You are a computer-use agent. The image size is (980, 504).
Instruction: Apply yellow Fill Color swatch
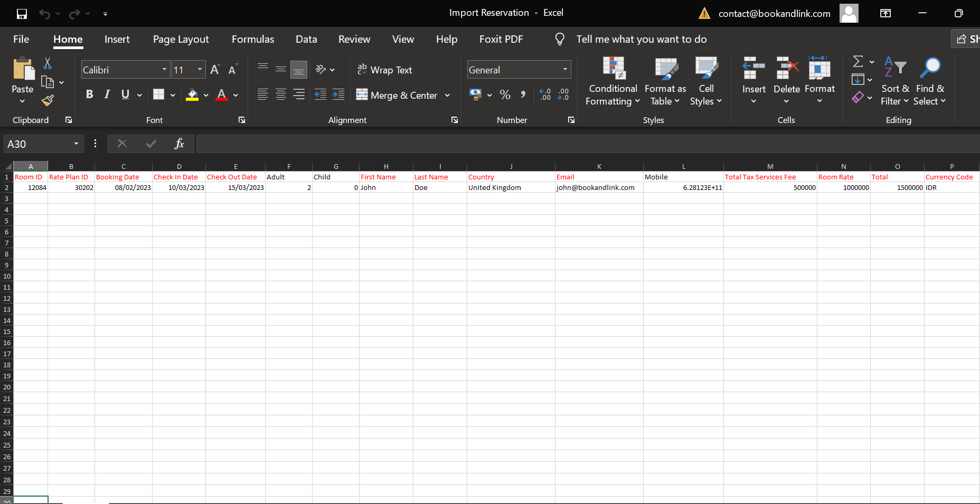coord(192,94)
